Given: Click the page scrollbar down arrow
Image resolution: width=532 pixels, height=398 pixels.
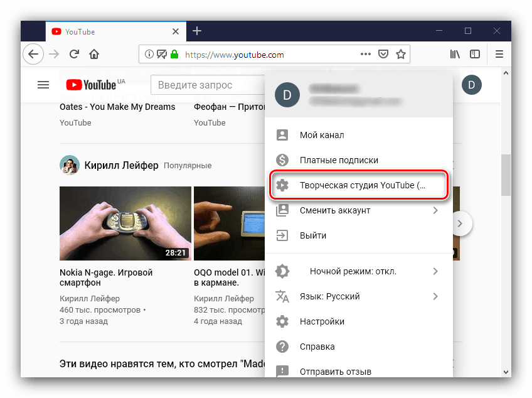Looking at the screenshot, I should pos(506,372).
